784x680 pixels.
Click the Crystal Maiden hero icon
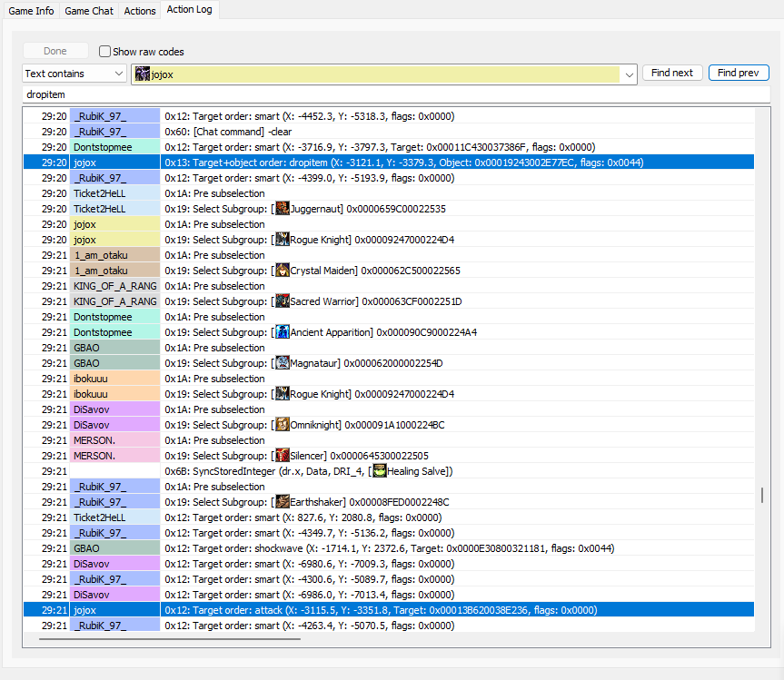click(283, 271)
